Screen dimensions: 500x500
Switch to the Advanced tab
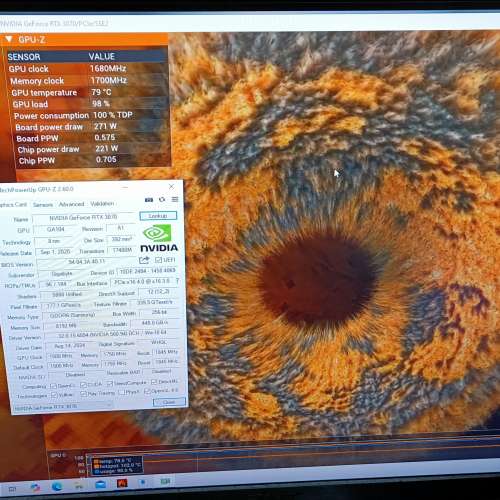click(x=71, y=204)
